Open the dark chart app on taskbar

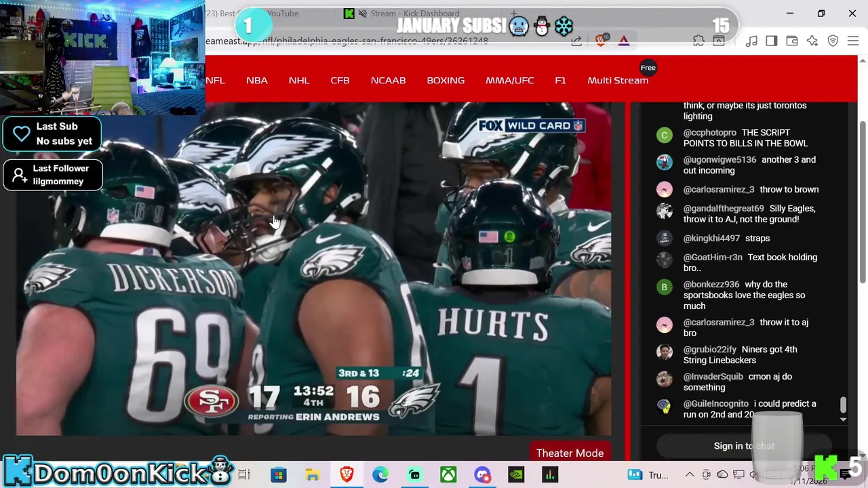point(550,474)
